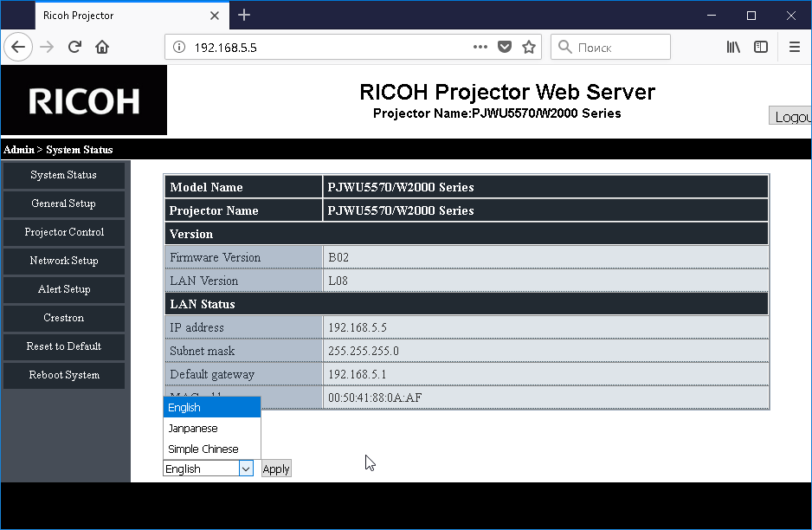Open the Network Setup page
This screenshot has width=812, height=530.
(64, 261)
